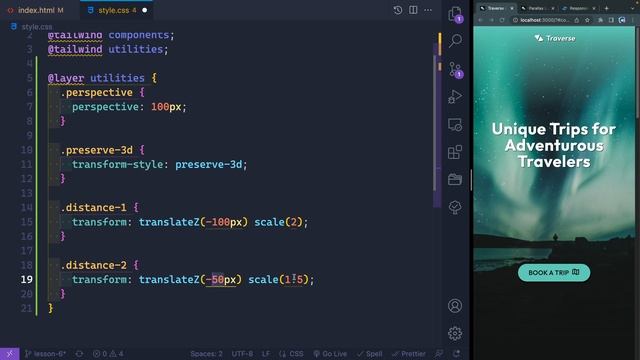Open the tree-shaped icon in the activity bar
Viewport: 640px width, 360px height.
click(x=455, y=207)
